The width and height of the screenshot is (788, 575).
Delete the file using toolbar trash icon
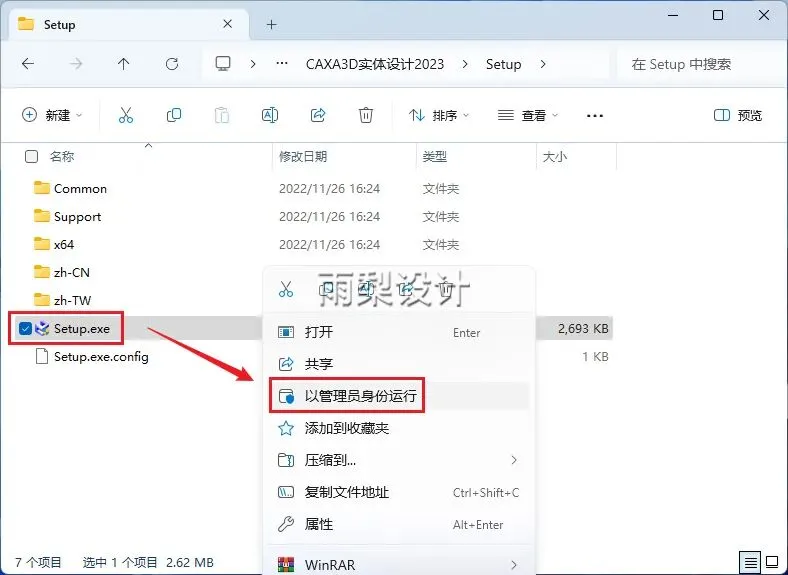pos(366,115)
